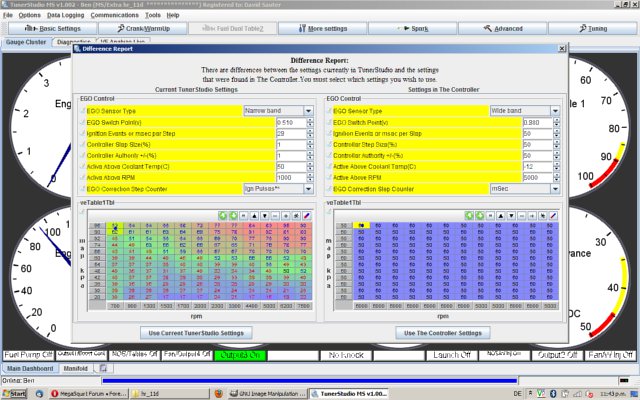Click the small icon next to the Manifold tab
Image resolution: width=640 pixels, height=400 pixels.
tap(103, 368)
